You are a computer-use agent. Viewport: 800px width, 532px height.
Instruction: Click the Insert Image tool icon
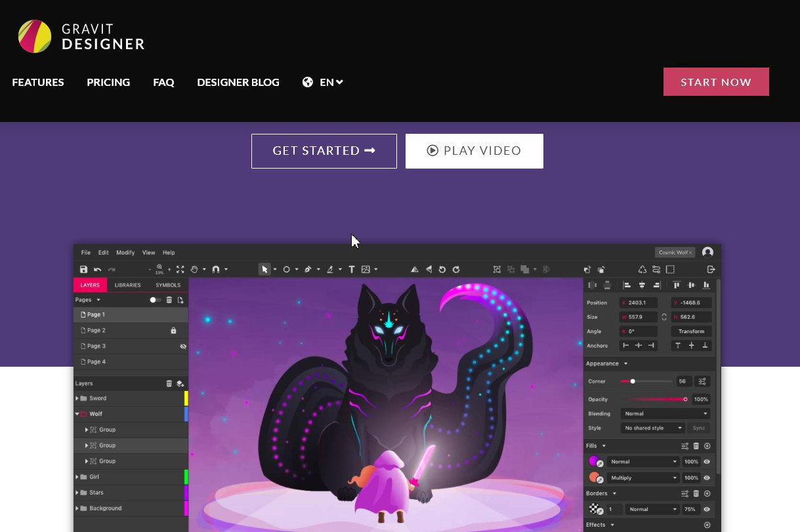pyautogui.click(x=366, y=270)
